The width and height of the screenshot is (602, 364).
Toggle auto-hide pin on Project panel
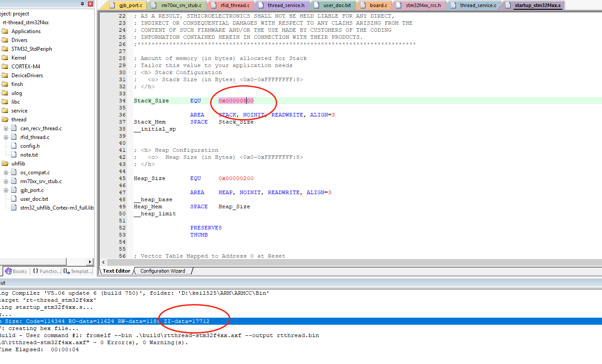tap(82, 4)
